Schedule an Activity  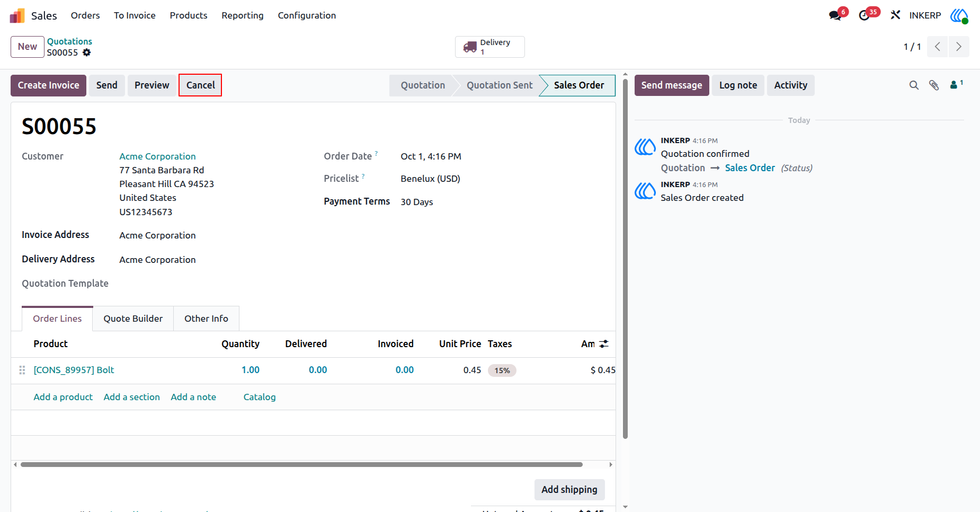[791, 85]
